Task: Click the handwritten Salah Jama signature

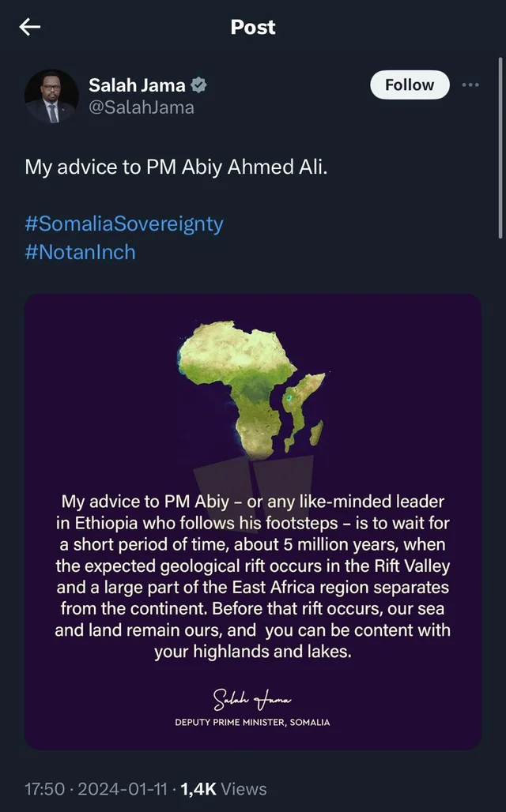Action: 252,698
